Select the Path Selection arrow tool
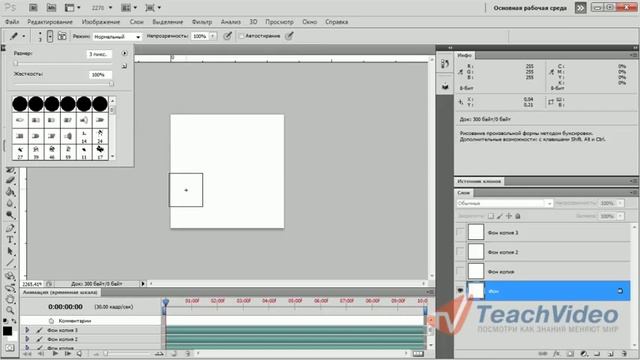Viewport: 640px width, 360px height. coord(10,251)
